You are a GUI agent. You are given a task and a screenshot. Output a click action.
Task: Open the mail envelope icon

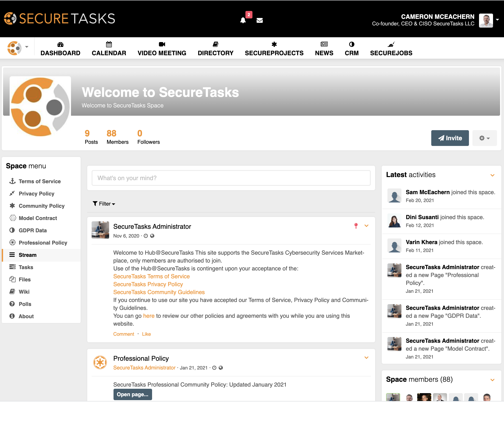point(260,20)
